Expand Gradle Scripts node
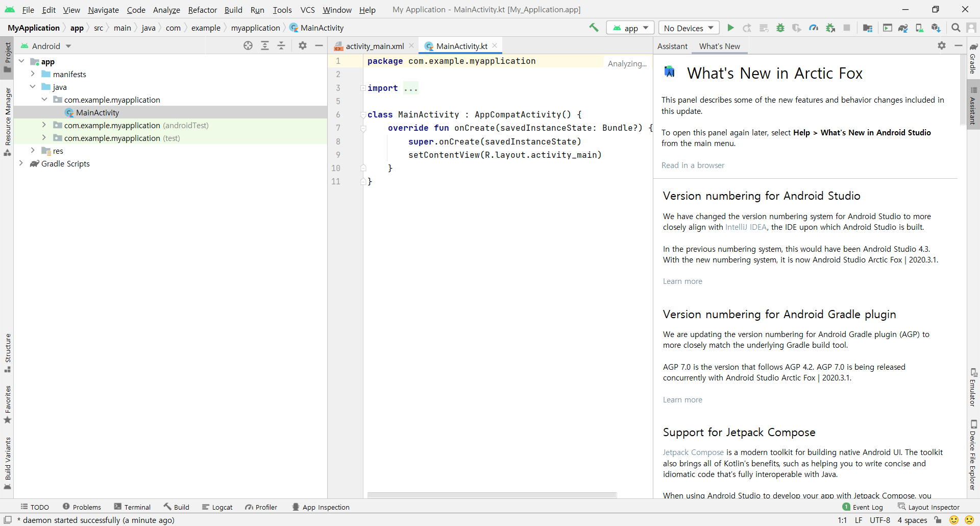The height and width of the screenshot is (526, 980). [x=21, y=163]
